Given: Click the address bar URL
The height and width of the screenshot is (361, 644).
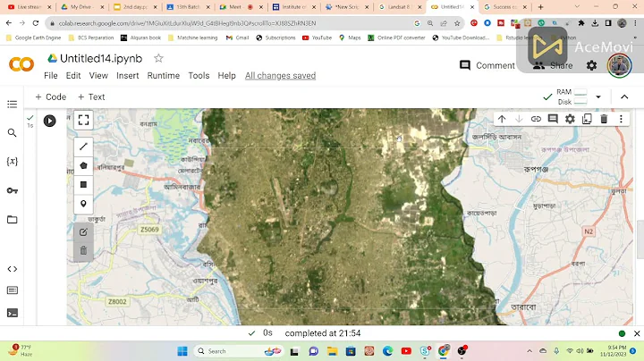Looking at the screenshot, I should (187, 23).
